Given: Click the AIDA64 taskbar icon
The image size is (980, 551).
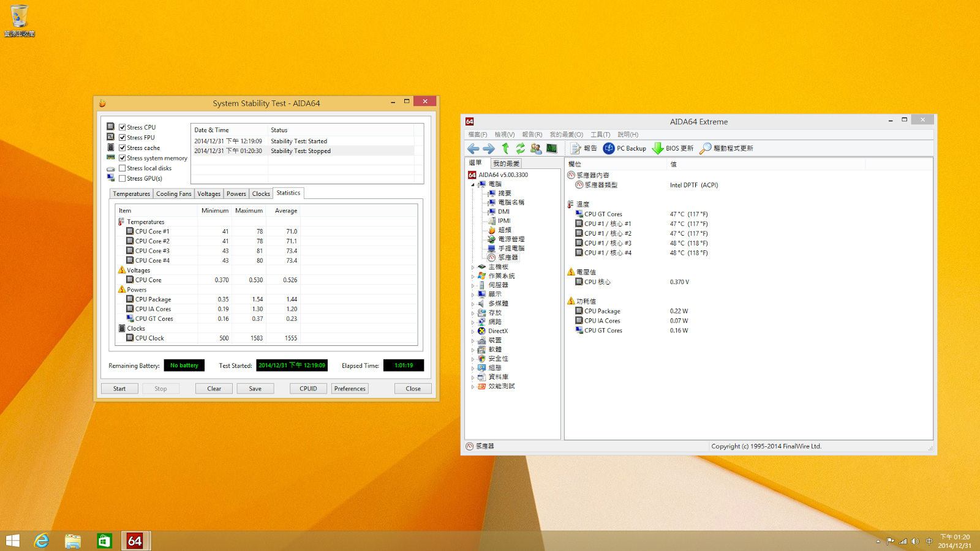Looking at the screenshot, I should 135,541.
